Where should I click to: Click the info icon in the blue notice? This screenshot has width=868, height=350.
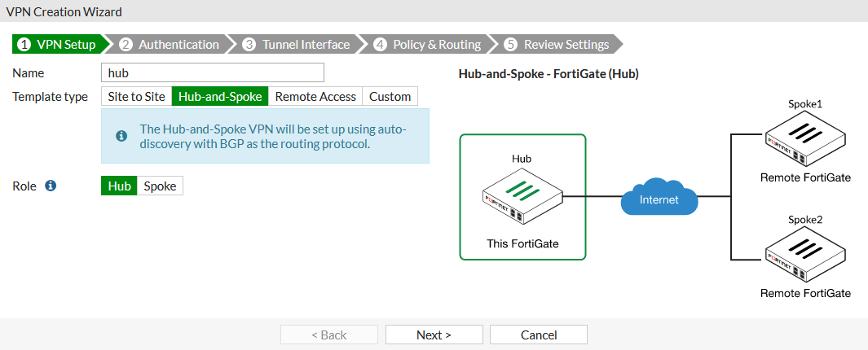coord(121,136)
